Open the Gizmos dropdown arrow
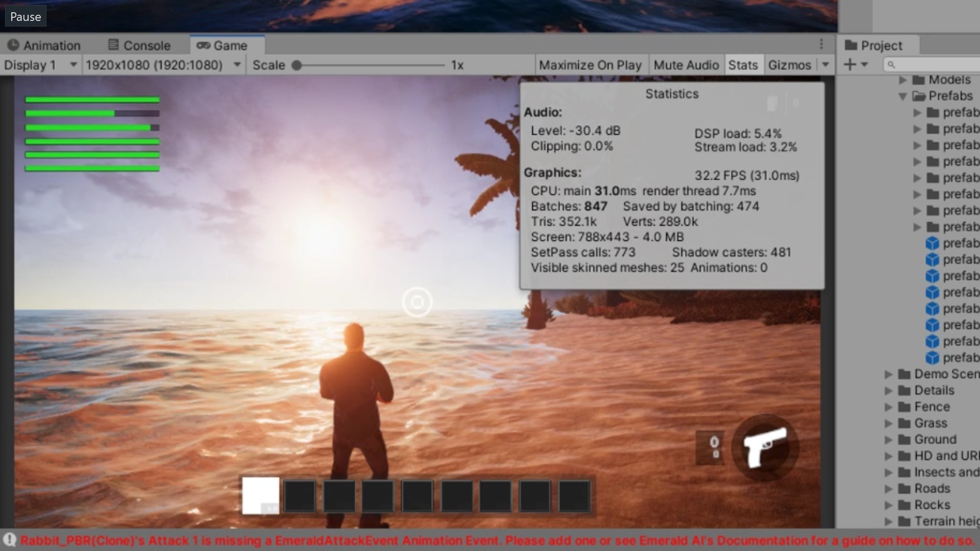The image size is (980, 551). tap(825, 65)
